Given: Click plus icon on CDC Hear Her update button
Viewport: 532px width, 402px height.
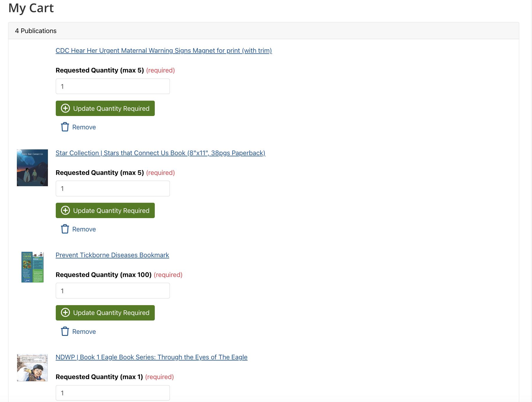Looking at the screenshot, I should 65,108.
